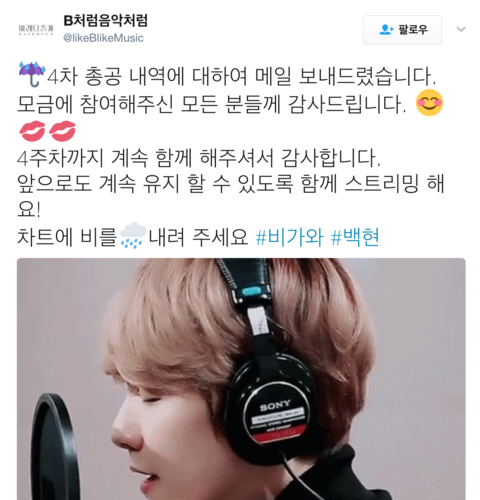Open the tweet options chevron menu
Image resolution: width=480 pixels, height=500 pixels.
click(461, 29)
